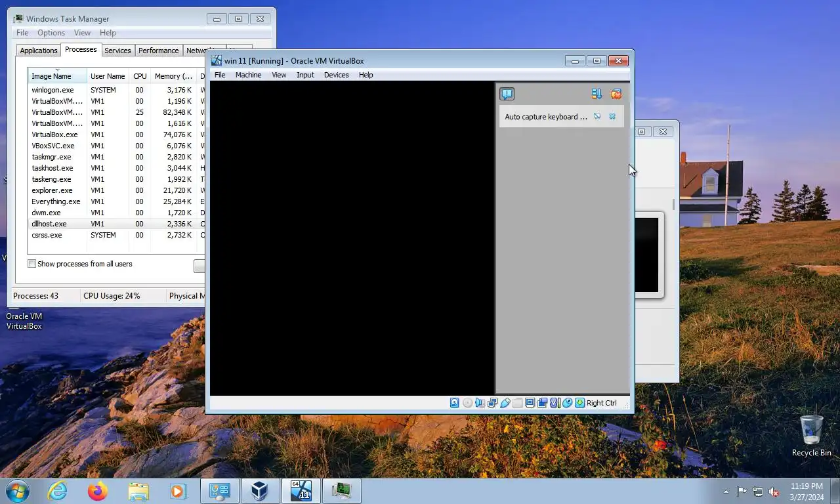This screenshot has width=840, height=504.
Task: Open the Windows Start button
Action: point(16,491)
